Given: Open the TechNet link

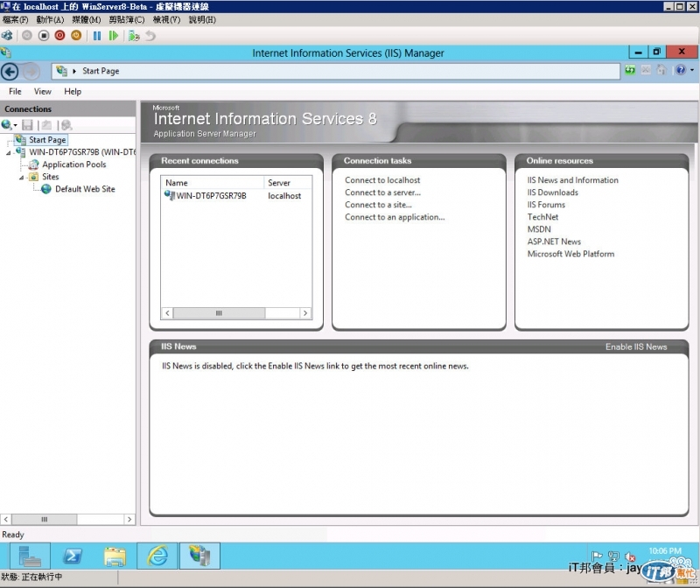Looking at the screenshot, I should click(x=542, y=217).
